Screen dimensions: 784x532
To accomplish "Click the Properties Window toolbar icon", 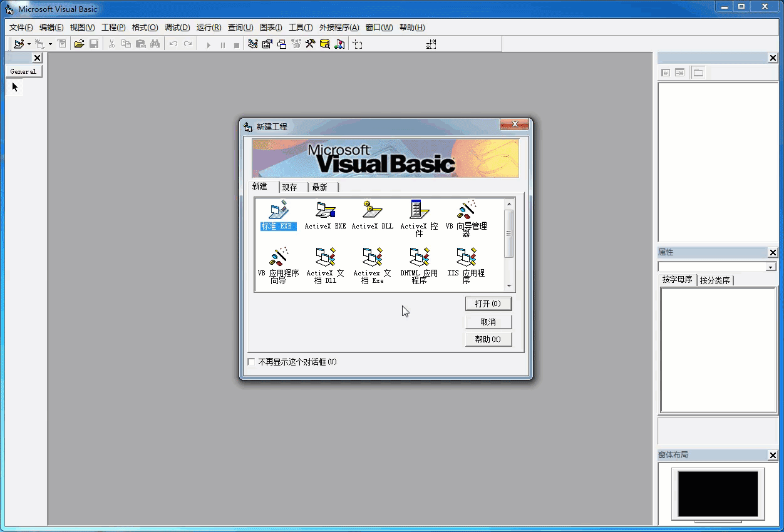I will pyautogui.click(x=267, y=44).
